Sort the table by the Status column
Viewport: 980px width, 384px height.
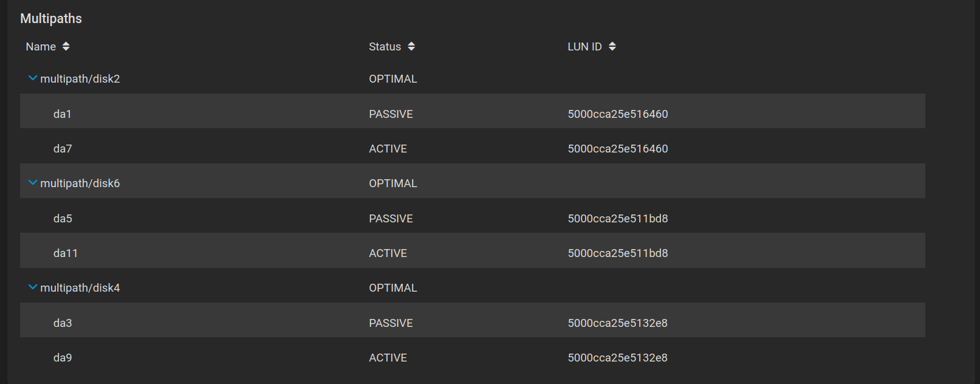coord(411,47)
